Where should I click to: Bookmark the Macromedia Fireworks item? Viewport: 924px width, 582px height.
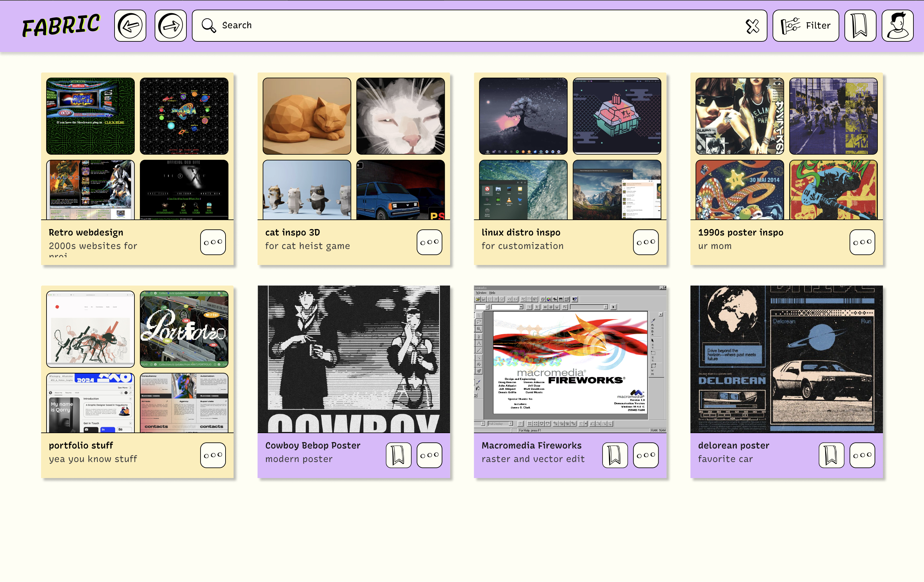pyautogui.click(x=615, y=455)
